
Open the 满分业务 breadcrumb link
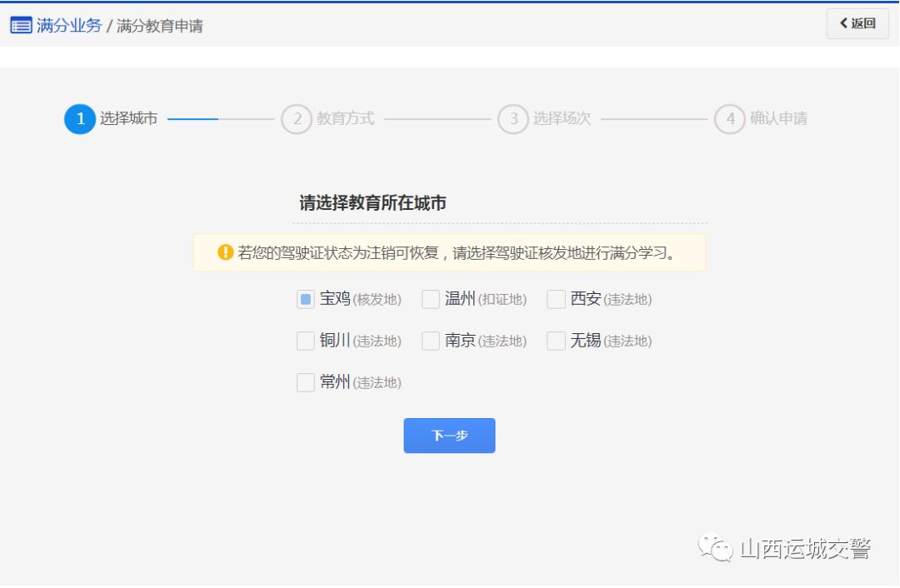68,25
